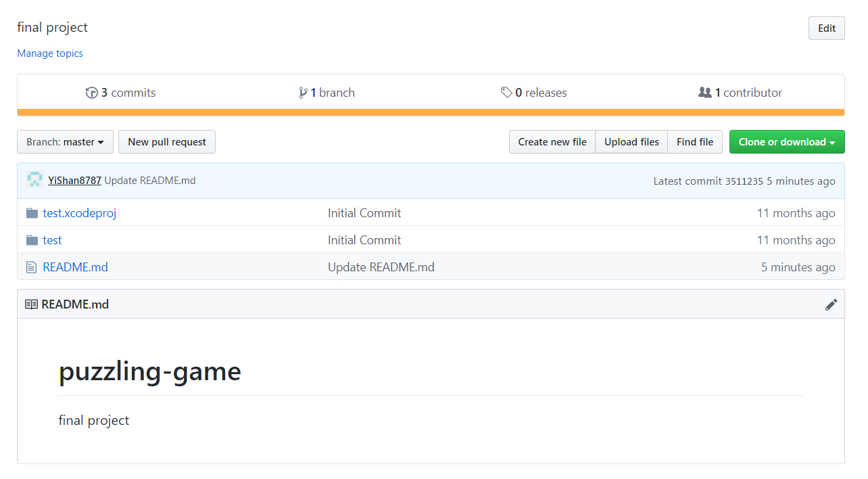The width and height of the screenshot is (868, 479).
Task: Open YiShan8787 user profile link
Action: click(x=75, y=181)
